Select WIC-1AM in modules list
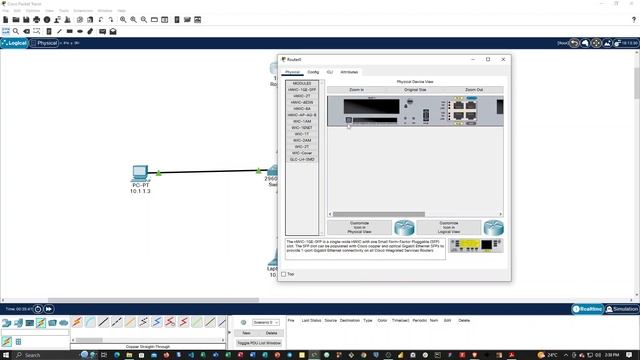Screen dimensions: 640x360 click(302, 121)
